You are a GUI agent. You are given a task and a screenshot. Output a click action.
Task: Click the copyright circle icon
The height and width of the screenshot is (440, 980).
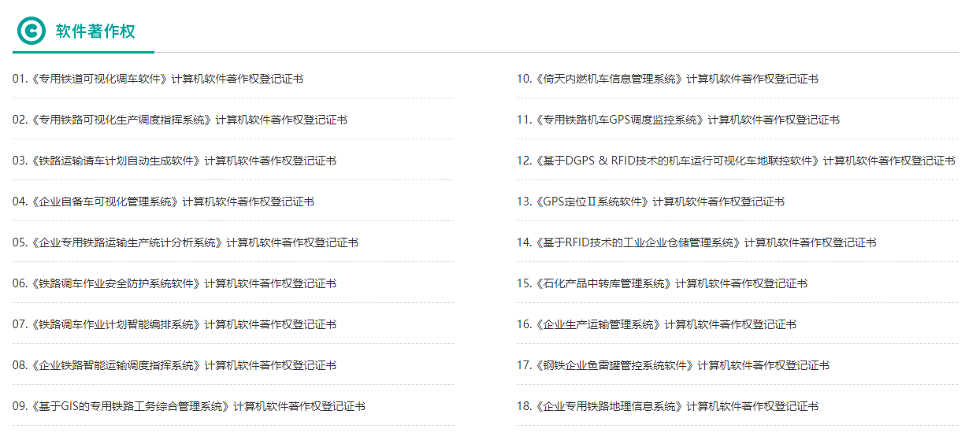[x=32, y=31]
